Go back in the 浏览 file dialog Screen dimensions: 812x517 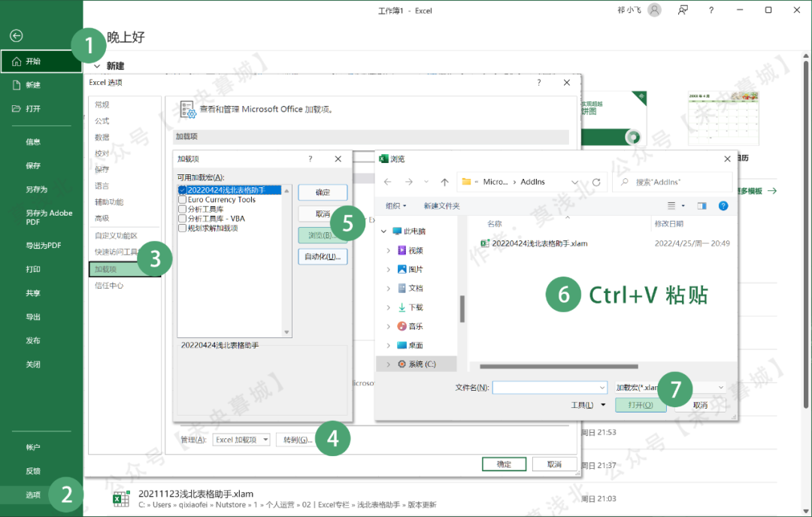click(387, 182)
